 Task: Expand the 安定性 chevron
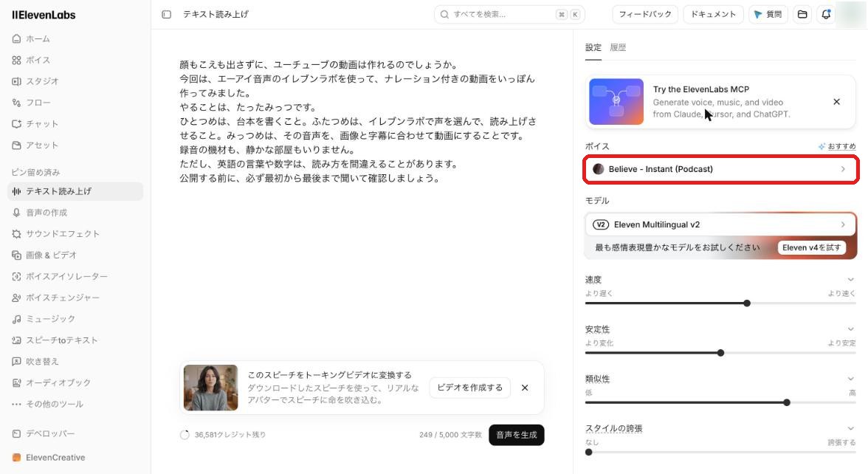pyautogui.click(x=850, y=329)
